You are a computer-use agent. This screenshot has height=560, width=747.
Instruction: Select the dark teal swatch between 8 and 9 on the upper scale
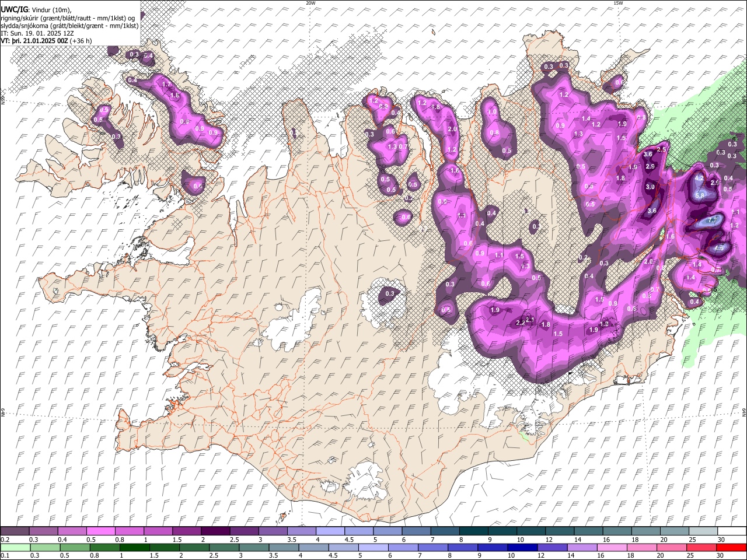473,531
